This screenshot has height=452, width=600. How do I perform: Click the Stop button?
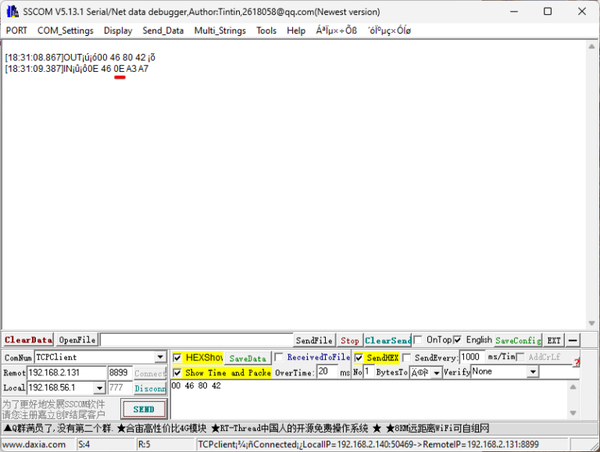tap(349, 340)
